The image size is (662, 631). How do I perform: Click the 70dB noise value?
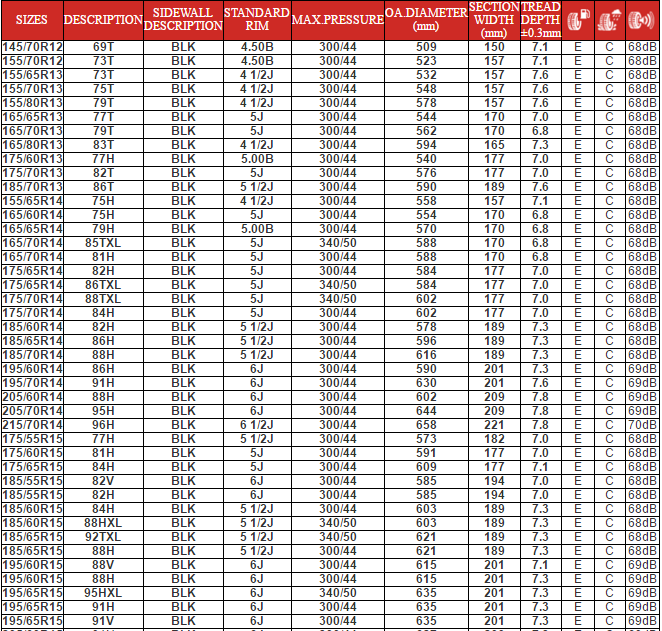coord(642,425)
